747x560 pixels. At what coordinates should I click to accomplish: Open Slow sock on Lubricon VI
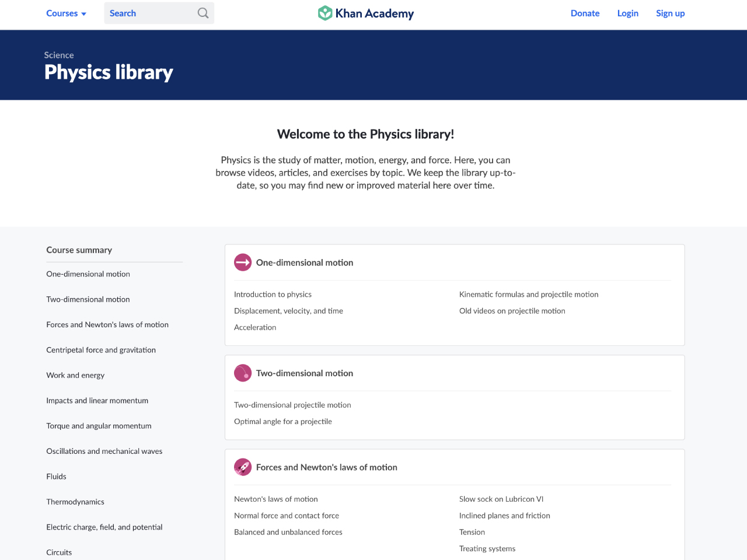tap(501, 499)
